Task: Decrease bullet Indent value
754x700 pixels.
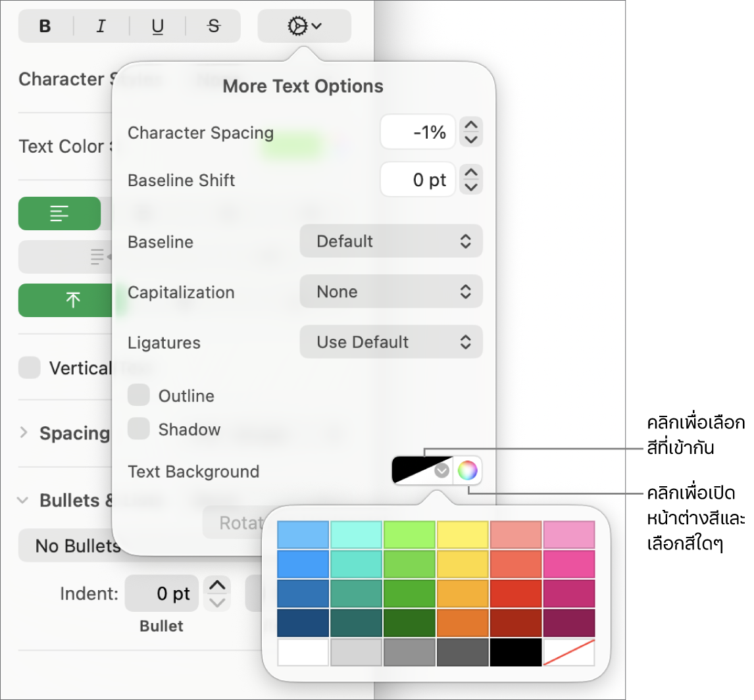Action: tap(217, 603)
